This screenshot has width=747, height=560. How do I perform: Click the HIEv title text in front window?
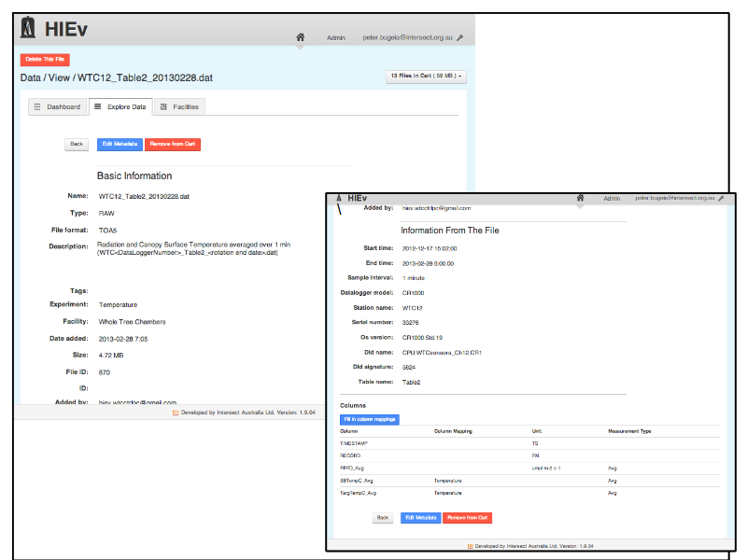358,198
